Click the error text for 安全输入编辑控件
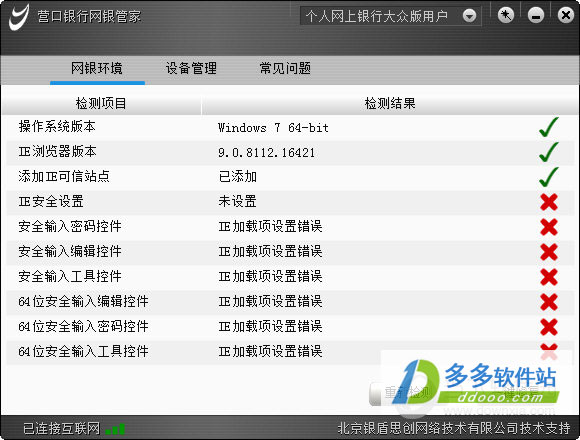This screenshot has width=580, height=440. click(270, 251)
